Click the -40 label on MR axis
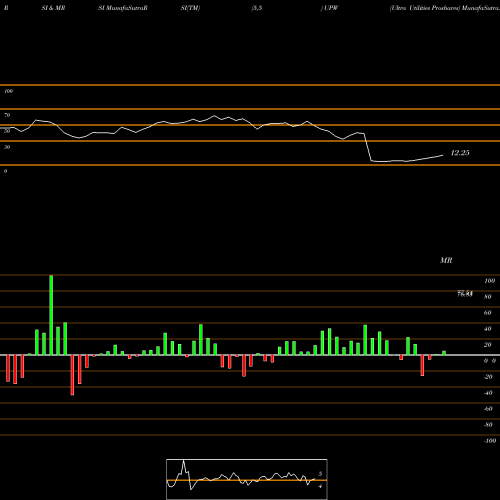Screen dimensions: 500x500 [488, 393]
